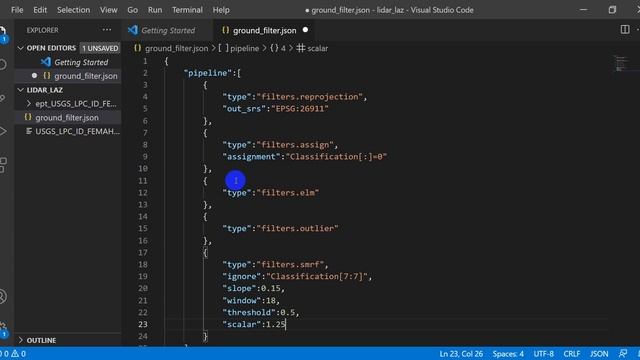Click the feedback icon in status bar
Screen dimensions: 640x360
pos(623,353)
